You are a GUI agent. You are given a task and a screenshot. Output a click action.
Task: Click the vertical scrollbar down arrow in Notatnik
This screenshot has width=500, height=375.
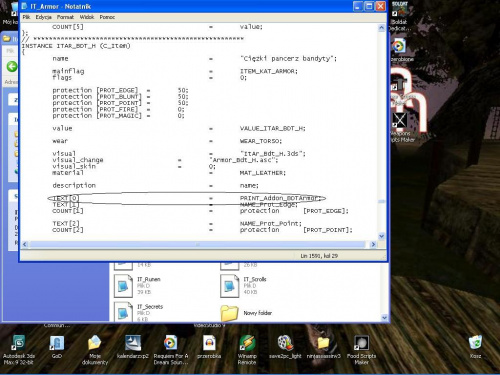(x=382, y=236)
